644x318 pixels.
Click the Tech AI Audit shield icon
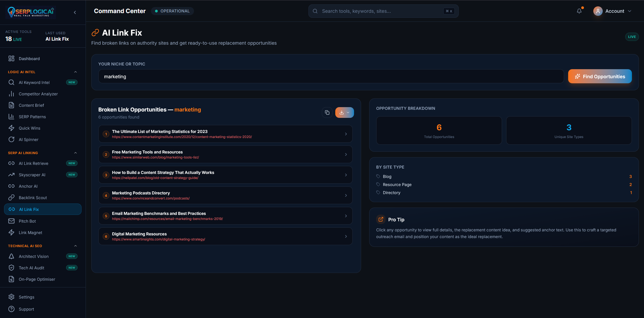11,268
